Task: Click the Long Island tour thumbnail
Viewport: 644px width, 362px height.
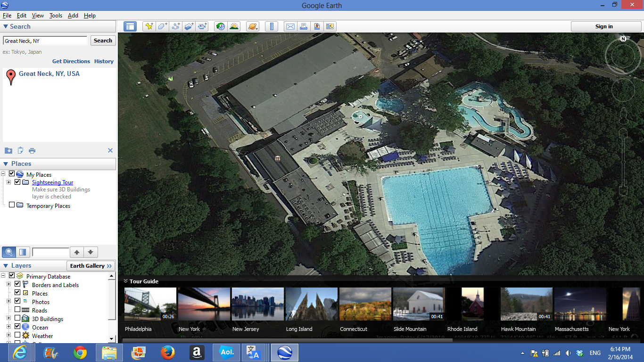Action: coord(311,304)
